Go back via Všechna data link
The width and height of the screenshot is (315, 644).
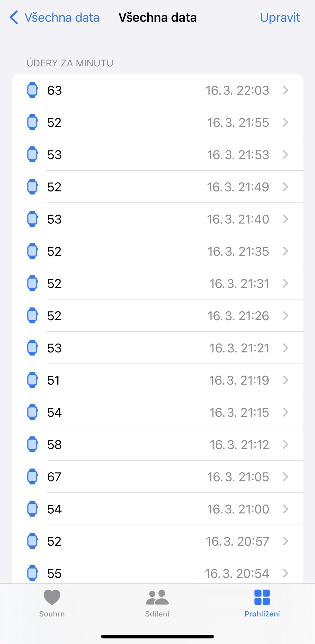click(x=62, y=17)
